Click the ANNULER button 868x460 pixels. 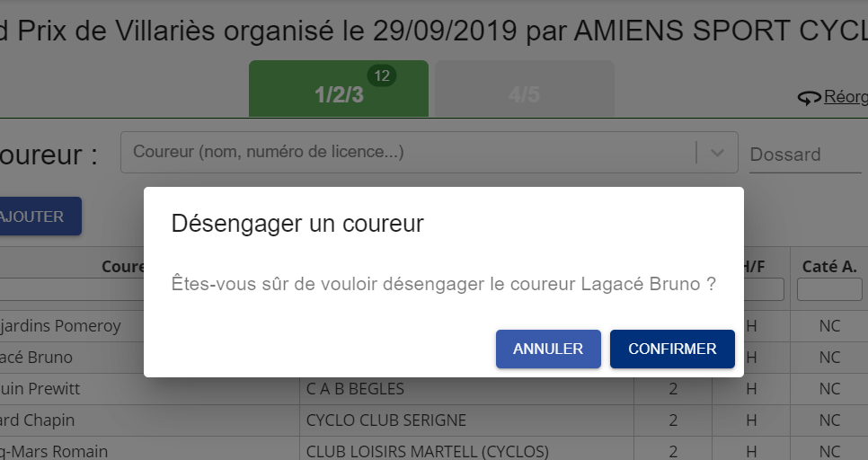tap(548, 349)
